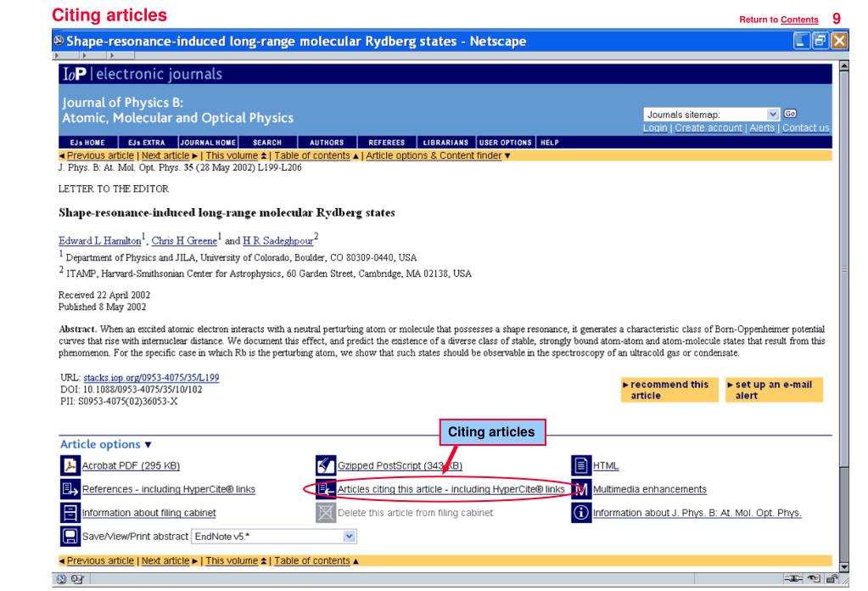Open Multimedia enhancements link
The height and width of the screenshot is (591, 868).
[x=649, y=489]
